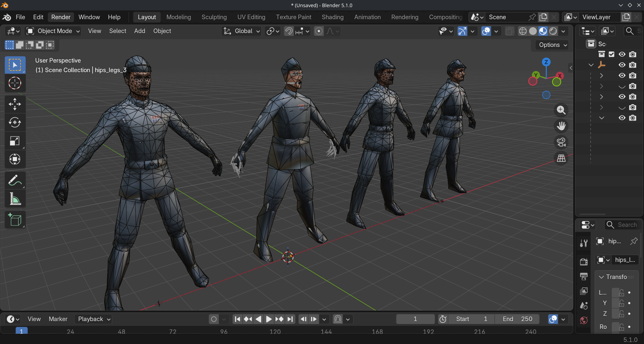Switch to Solid viewport shading
This screenshot has width=644, height=344.
[533, 31]
